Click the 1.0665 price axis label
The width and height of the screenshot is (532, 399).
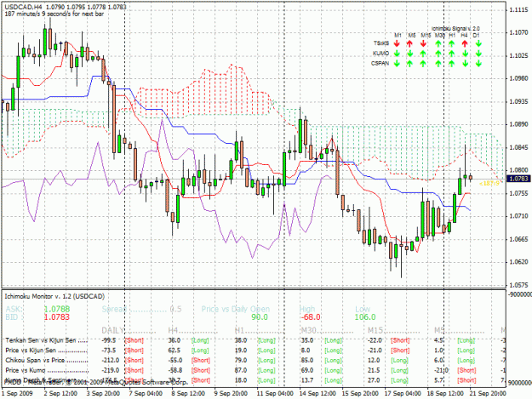tap(518, 239)
